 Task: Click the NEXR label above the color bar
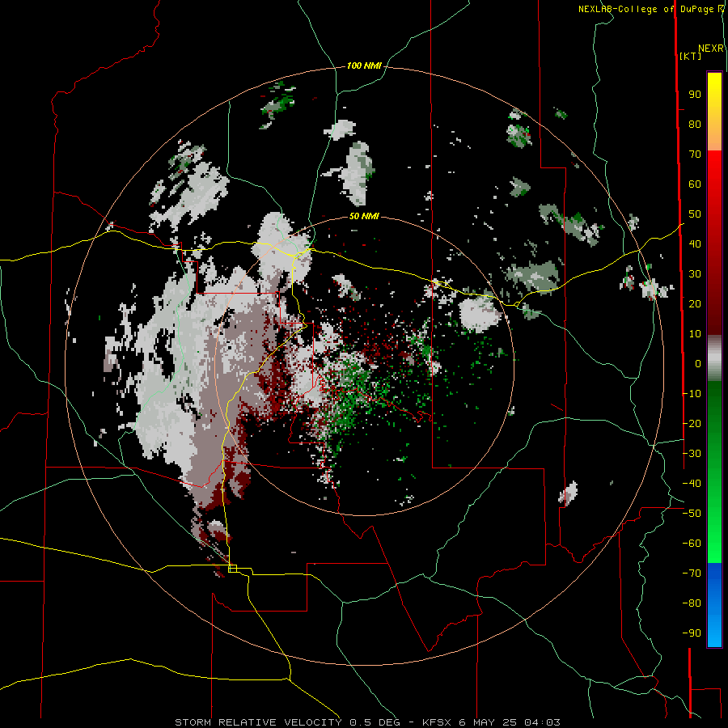coord(711,49)
